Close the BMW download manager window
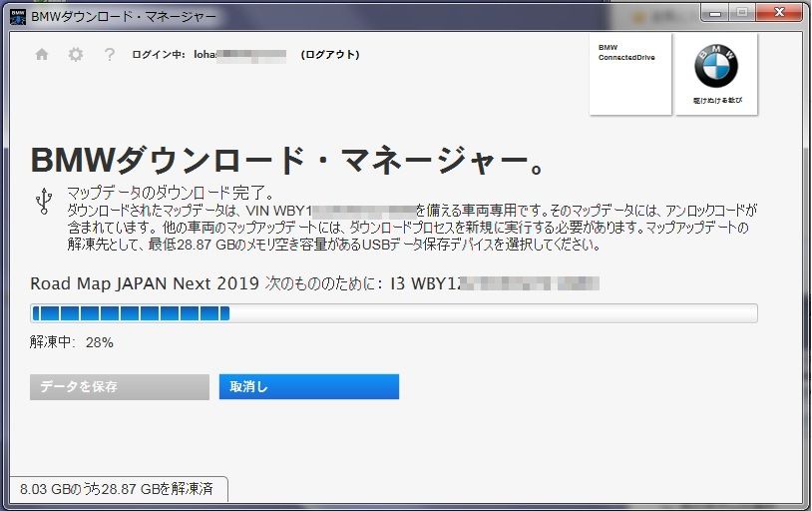This screenshot has height=511, width=812. point(779,13)
